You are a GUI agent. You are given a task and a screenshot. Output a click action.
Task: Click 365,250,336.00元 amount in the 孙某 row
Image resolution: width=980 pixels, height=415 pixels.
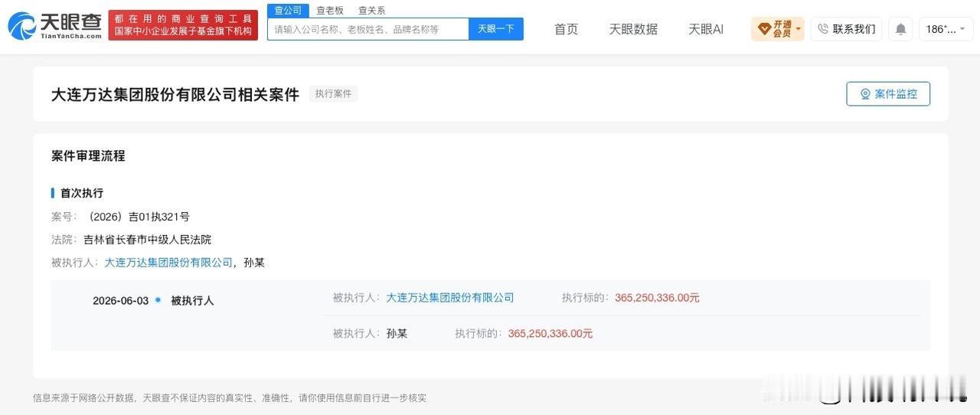[x=550, y=334]
